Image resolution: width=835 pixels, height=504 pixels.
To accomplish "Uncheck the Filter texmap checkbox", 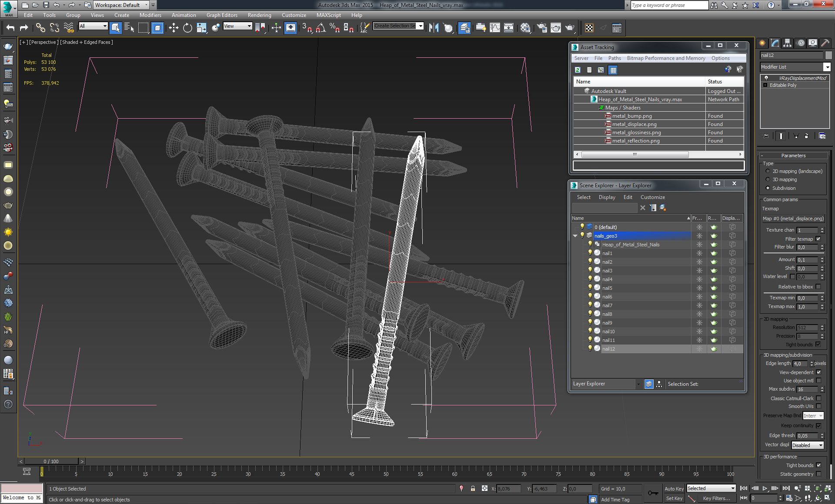I will tap(818, 239).
